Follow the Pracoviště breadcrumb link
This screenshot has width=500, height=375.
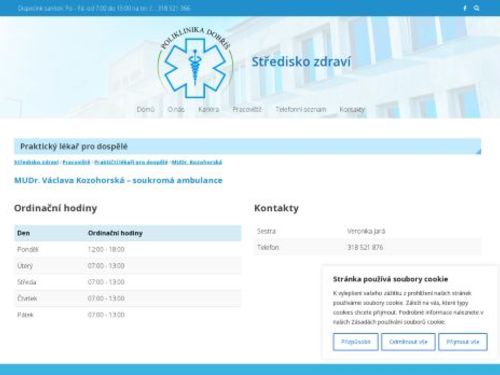[76, 162]
